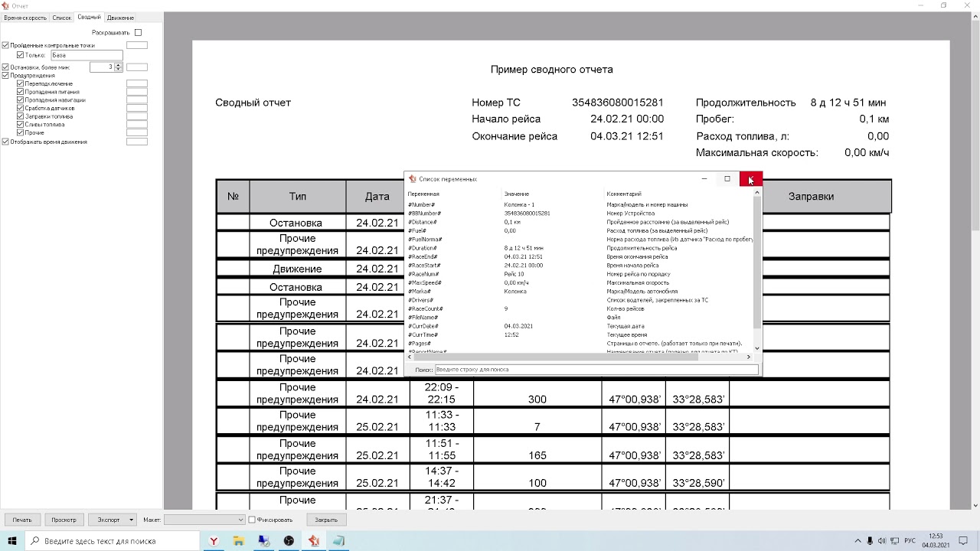Open the remote desktop taskbar icon

pos(264,541)
